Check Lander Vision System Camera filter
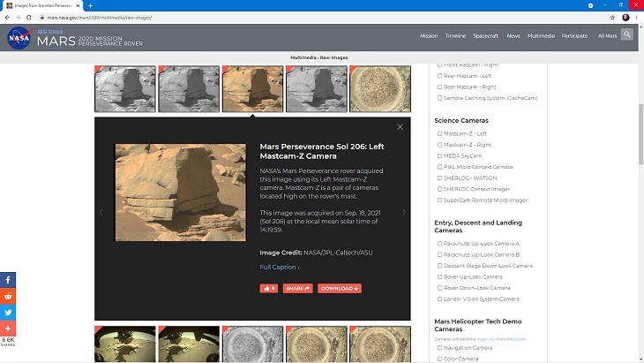 coord(440,299)
